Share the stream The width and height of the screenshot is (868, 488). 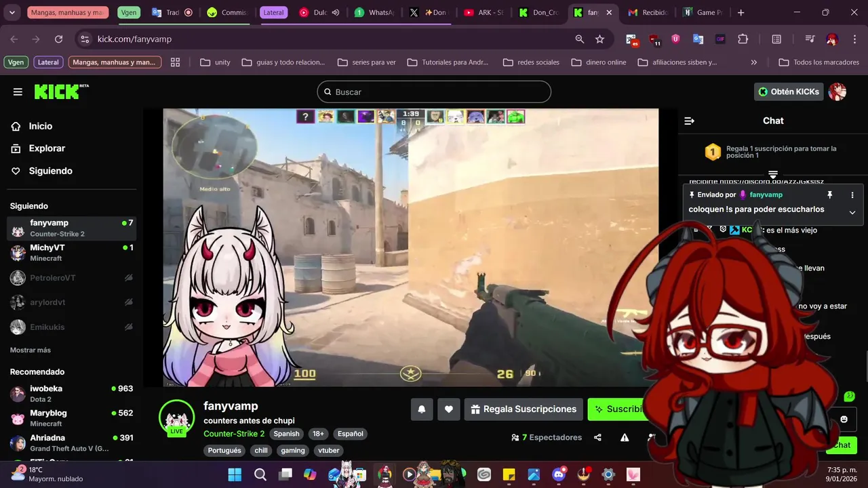coord(597,438)
